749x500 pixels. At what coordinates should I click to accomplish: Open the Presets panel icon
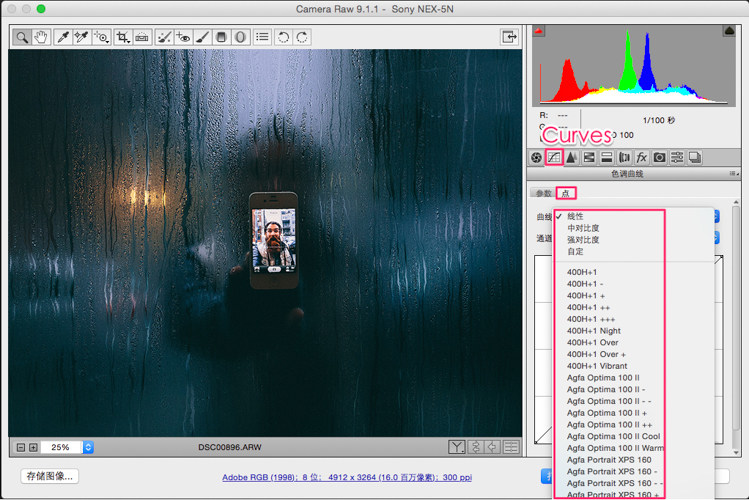coord(677,158)
